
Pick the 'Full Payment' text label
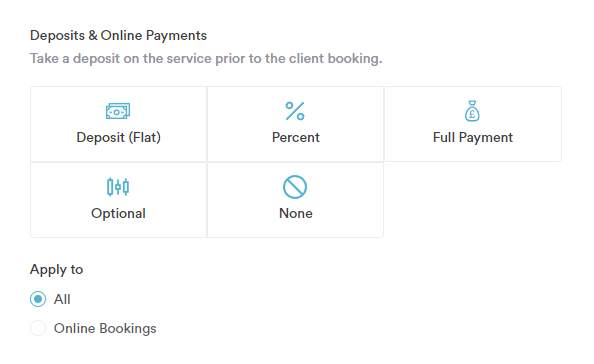pos(473,137)
